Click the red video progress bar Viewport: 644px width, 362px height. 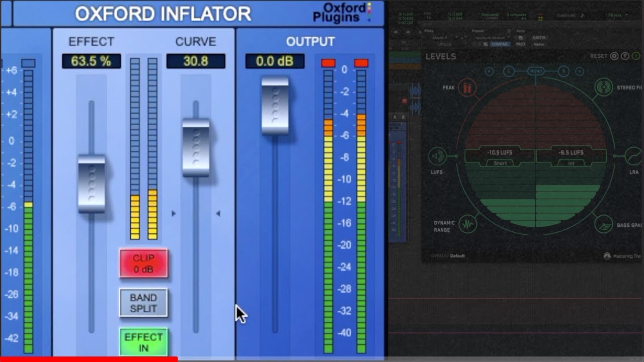(89, 359)
